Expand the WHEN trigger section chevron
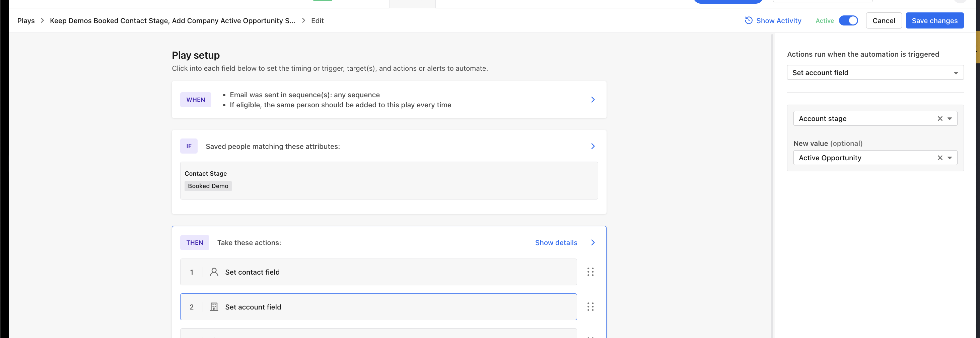This screenshot has width=980, height=338. point(593,100)
